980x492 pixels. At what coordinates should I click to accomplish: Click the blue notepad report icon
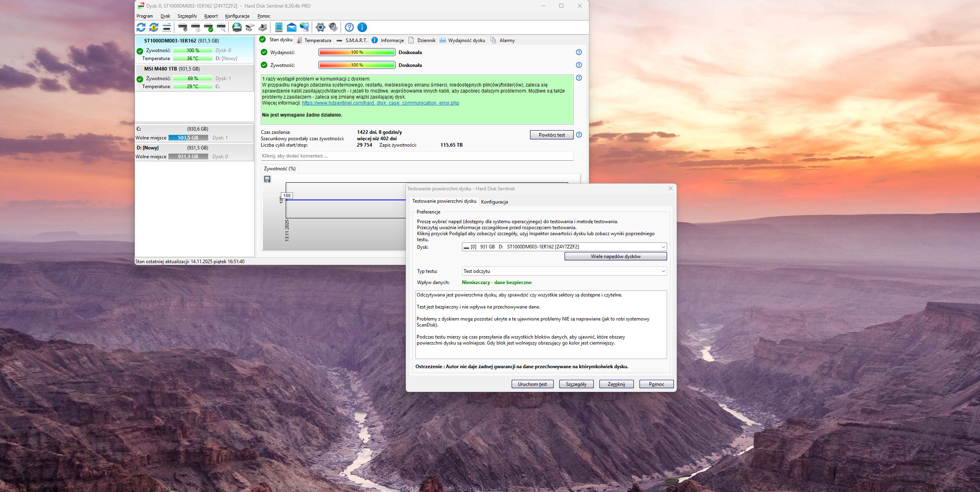click(279, 27)
